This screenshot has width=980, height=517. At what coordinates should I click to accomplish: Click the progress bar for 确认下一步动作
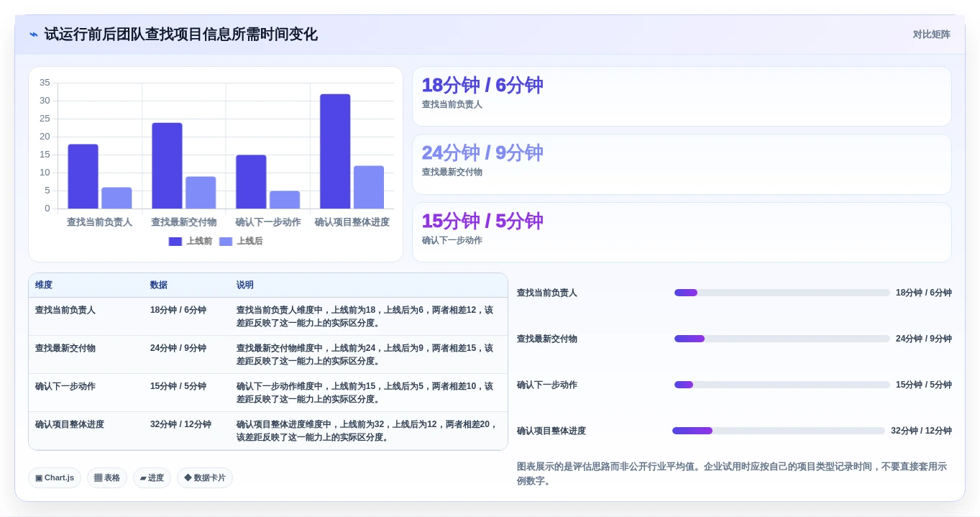click(x=782, y=385)
